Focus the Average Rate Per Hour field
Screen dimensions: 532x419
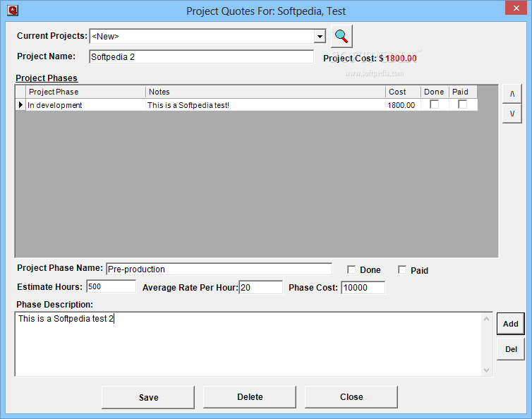click(260, 287)
